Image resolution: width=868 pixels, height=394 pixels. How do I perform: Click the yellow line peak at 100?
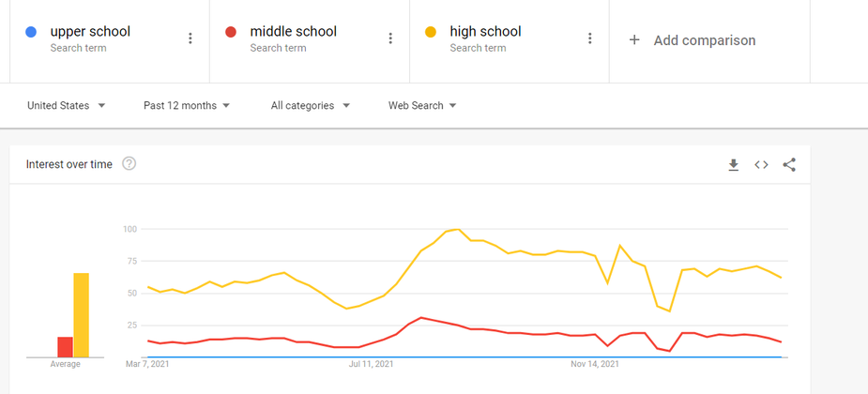coord(458,229)
